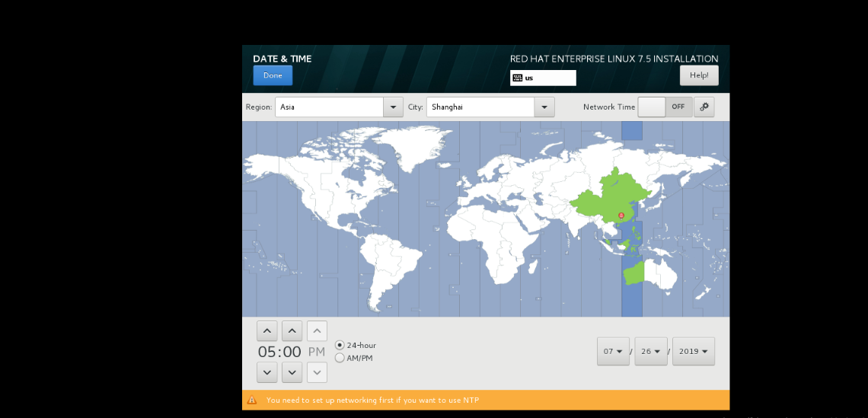868x418 pixels.
Task: Select the Shanghai city text field
Action: (x=480, y=107)
